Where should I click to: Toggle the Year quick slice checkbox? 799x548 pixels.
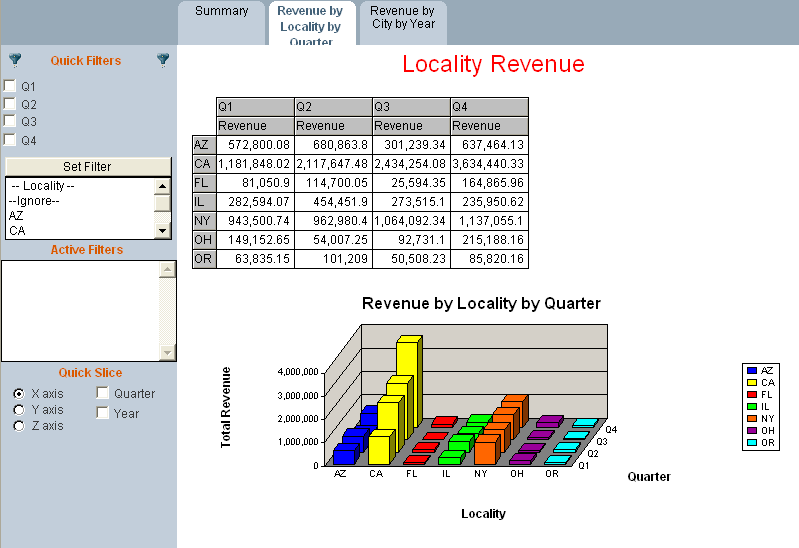(102, 412)
